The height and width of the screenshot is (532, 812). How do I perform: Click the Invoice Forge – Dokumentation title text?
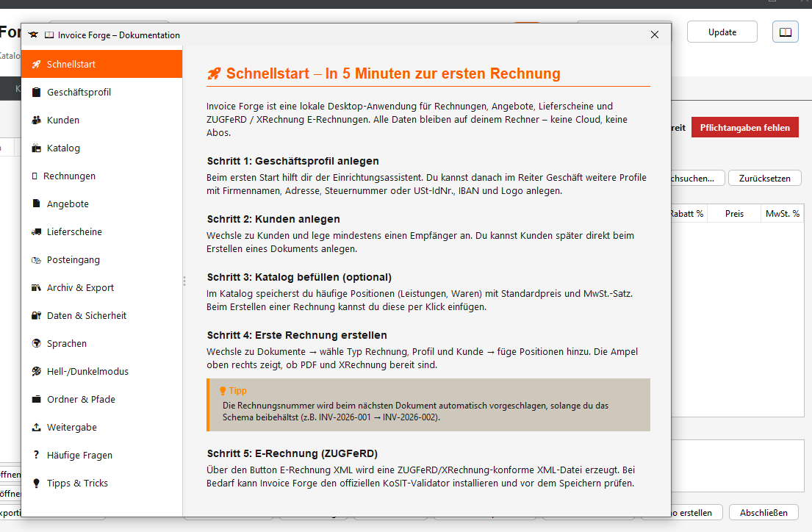coord(118,35)
